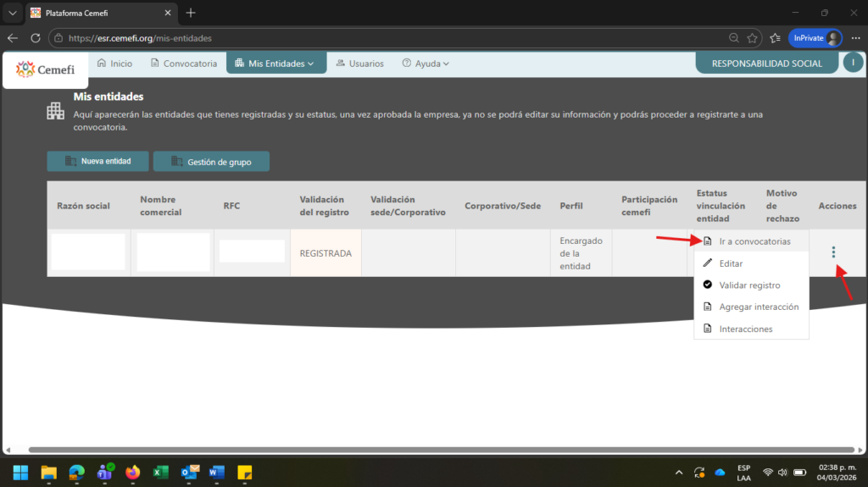Choose Agregar interacción from the menu

(x=758, y=307)
